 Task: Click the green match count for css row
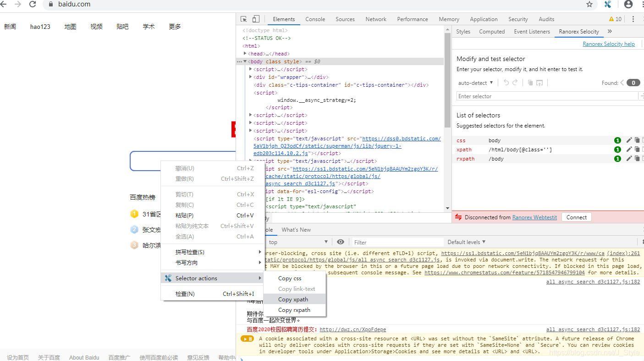pyautogui.click(x=617, y=140)
